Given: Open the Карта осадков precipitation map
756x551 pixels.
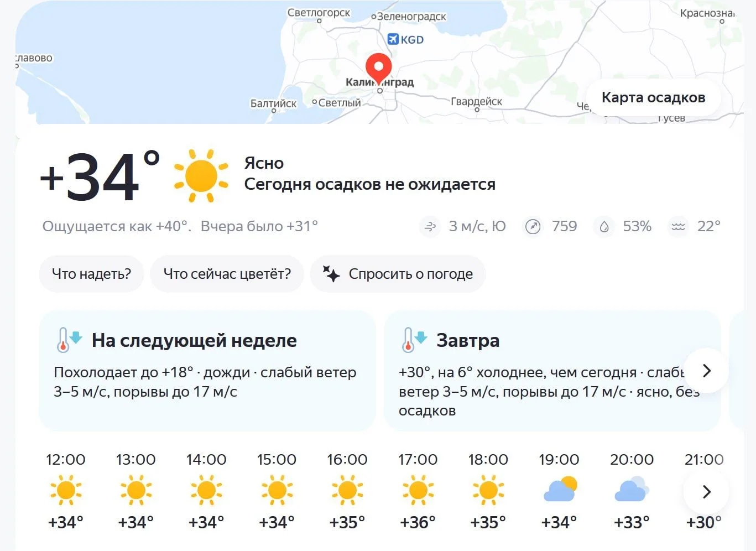Looking at the screenshot, I should pos(653,97).
